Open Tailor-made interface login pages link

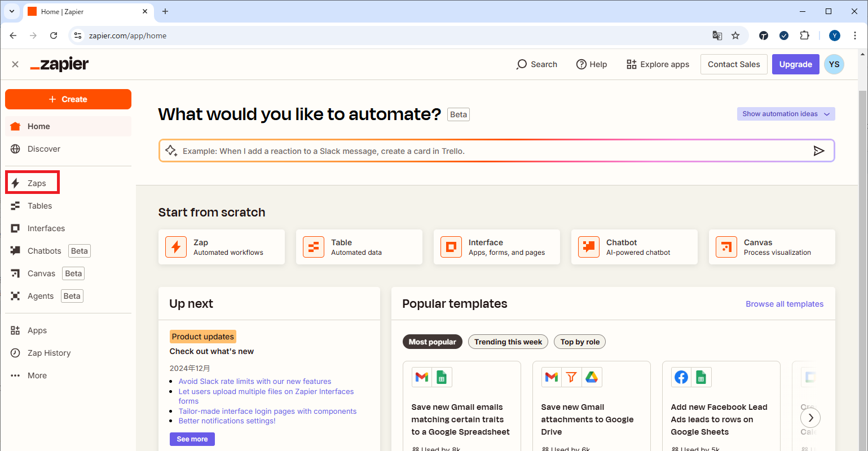tap(267, 412)
